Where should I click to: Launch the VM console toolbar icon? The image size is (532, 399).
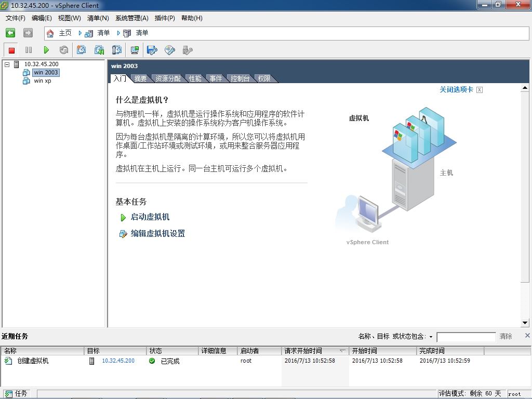click(135, 50)
